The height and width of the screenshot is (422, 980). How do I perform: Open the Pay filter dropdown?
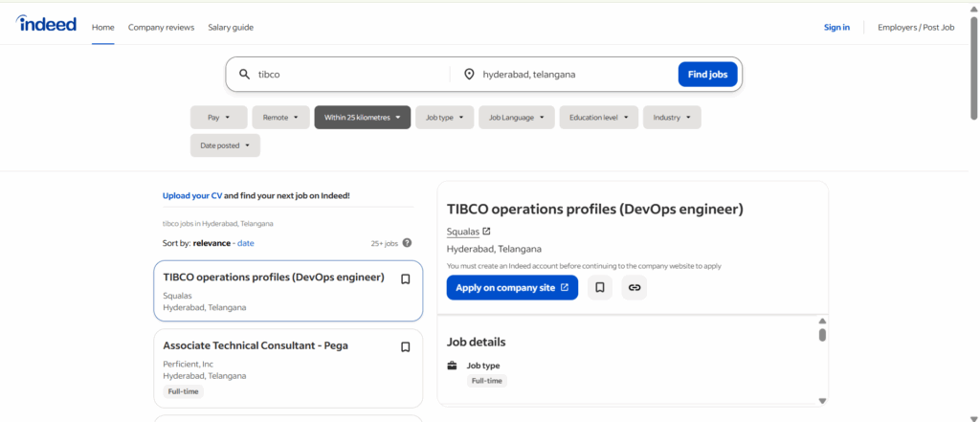219,118
